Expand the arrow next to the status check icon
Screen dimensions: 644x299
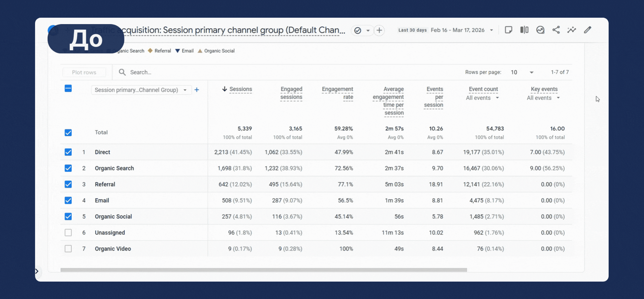pos(368,30)
